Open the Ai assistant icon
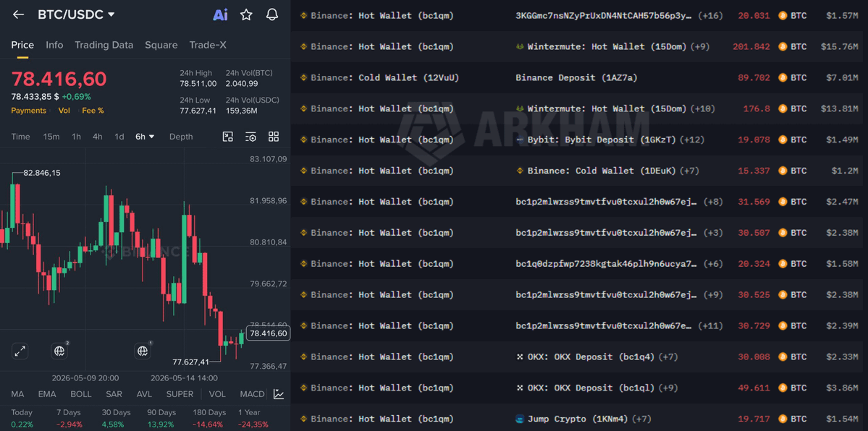868x431 pixels. point(220,15)
